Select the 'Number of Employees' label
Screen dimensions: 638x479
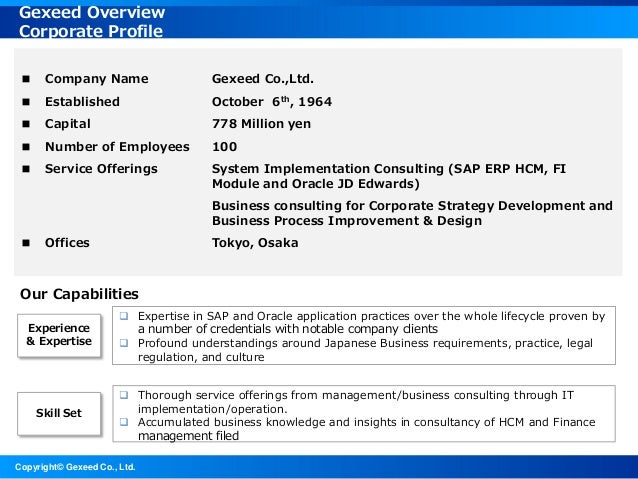click(x=117, y=147)
